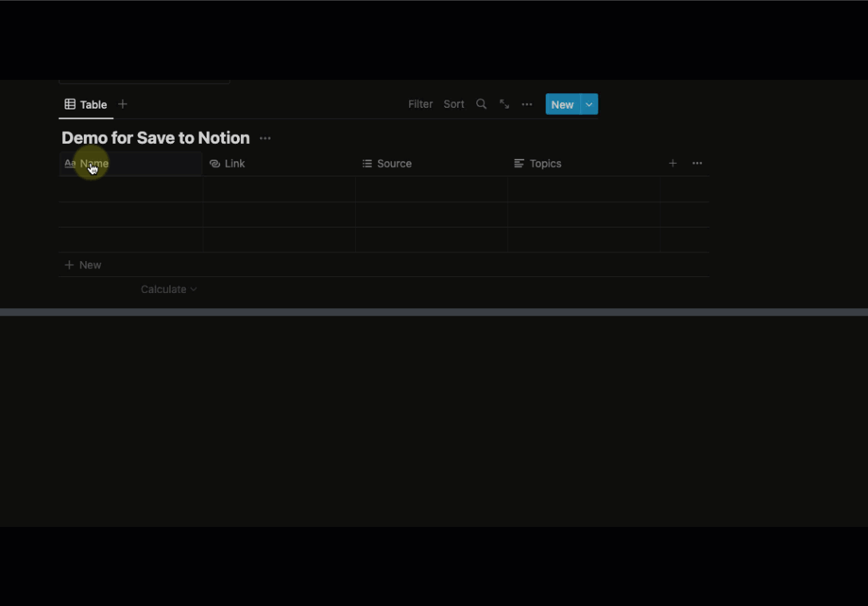The width and height of the screenshot is (868, 606).
Task: Click the Name column header
Action: point(94,164)
